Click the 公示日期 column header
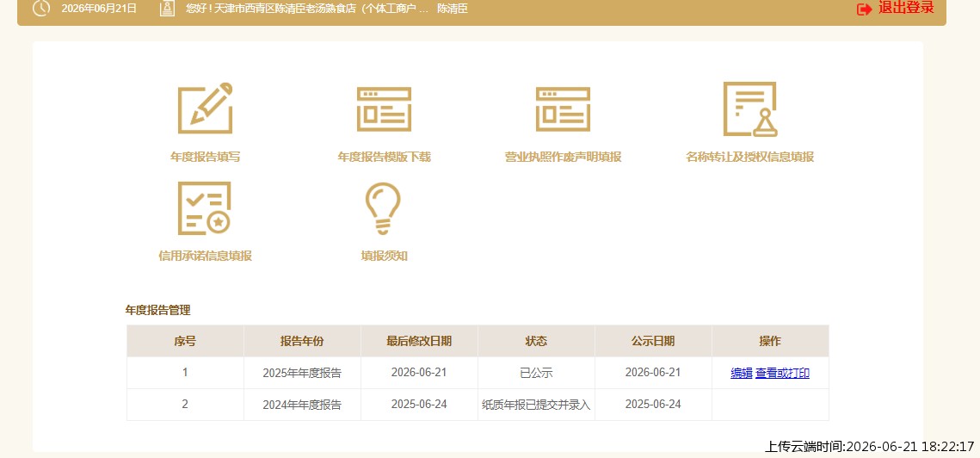Screen dimensions: 980x458 [x=653, y=341]
